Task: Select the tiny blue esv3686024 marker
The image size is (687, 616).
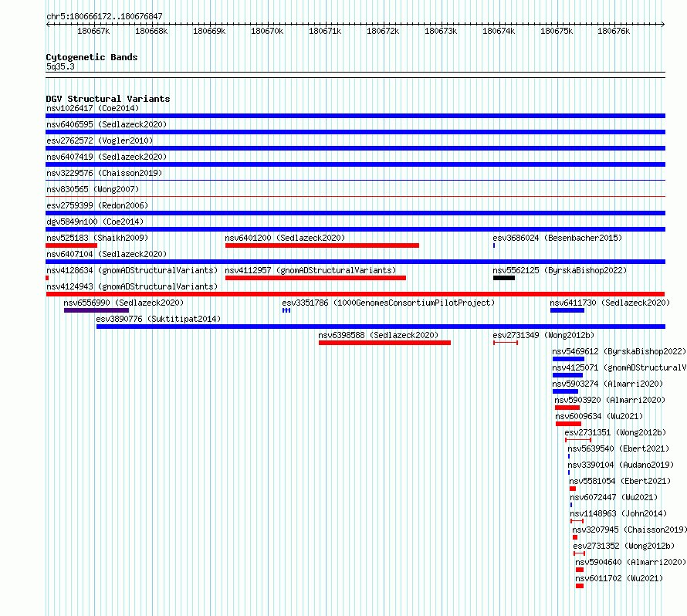Action: coord(494,245)
